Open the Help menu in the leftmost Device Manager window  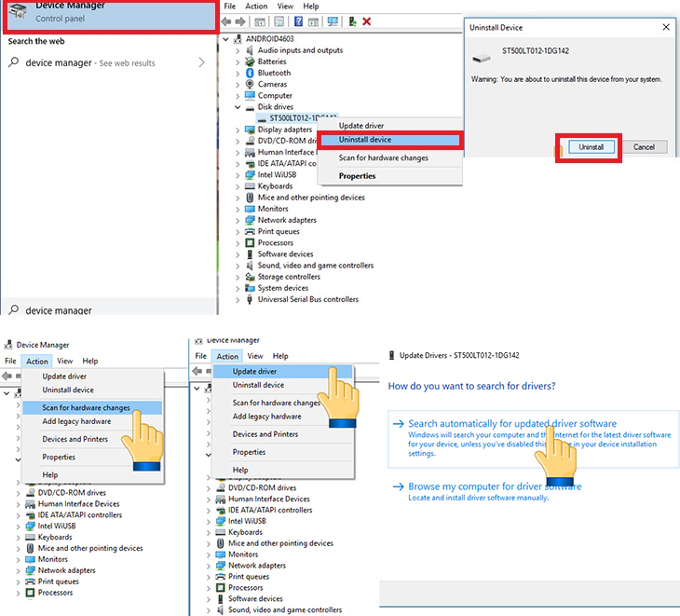pyautogui.click(x=90, y=361)
